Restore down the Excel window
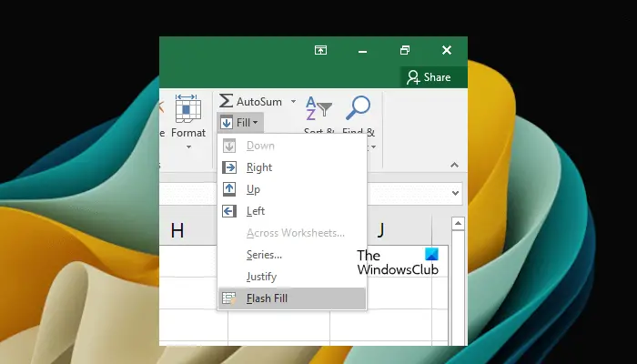 [x=405, y=50]
